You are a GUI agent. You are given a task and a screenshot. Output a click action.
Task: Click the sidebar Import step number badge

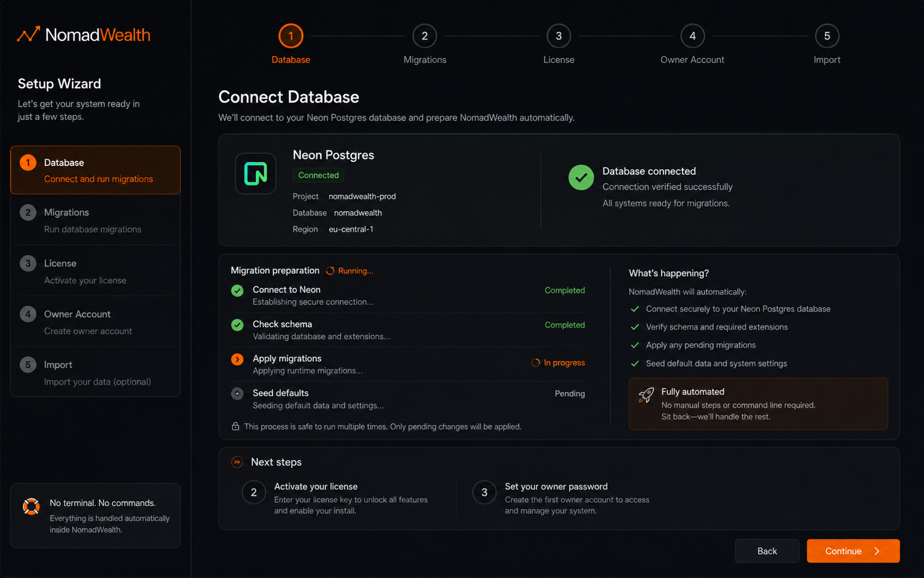coord(28,365)
